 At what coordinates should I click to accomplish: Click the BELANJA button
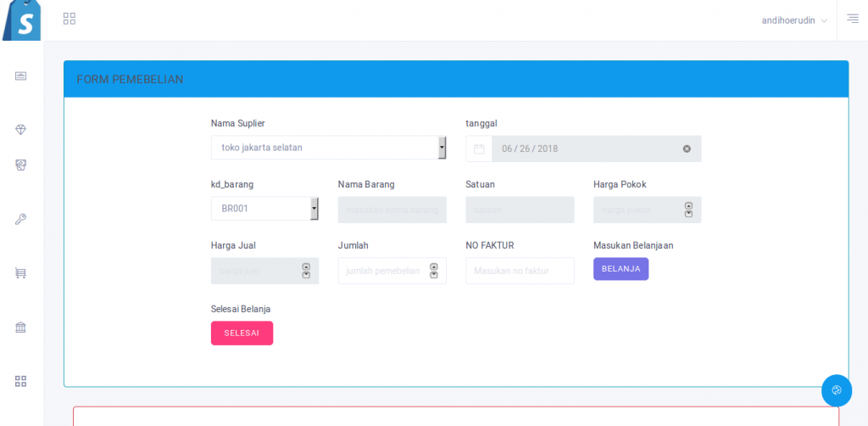(621, 269)
